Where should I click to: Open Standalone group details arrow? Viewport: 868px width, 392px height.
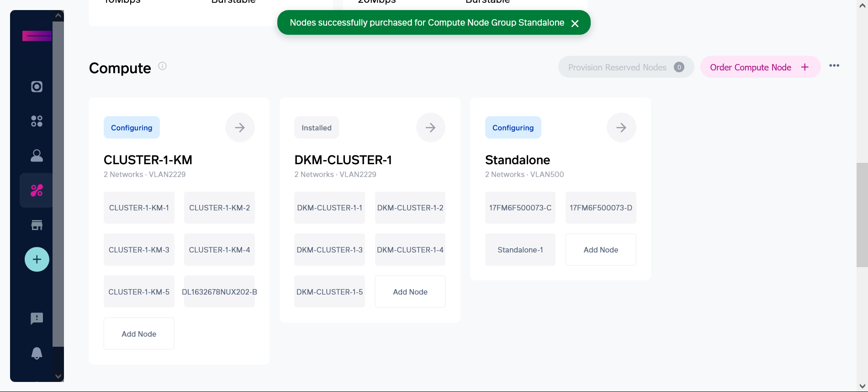pos(621,128)
